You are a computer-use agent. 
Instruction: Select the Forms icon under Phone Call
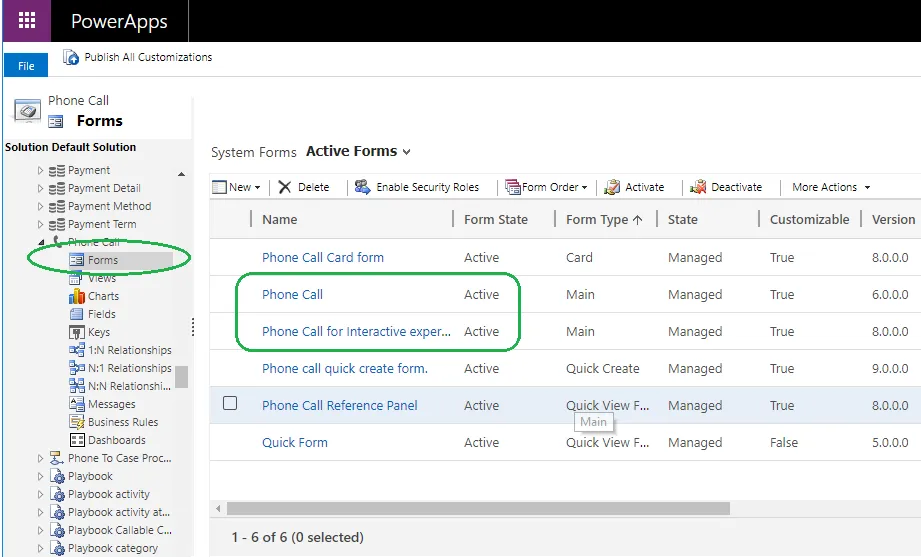tap(76, 260)
